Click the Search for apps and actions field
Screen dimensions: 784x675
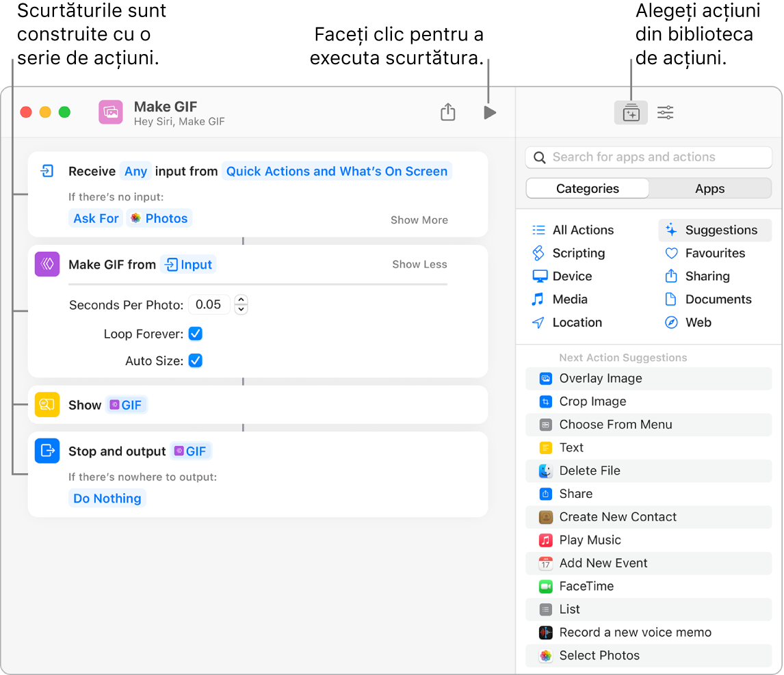click(649, 157)
